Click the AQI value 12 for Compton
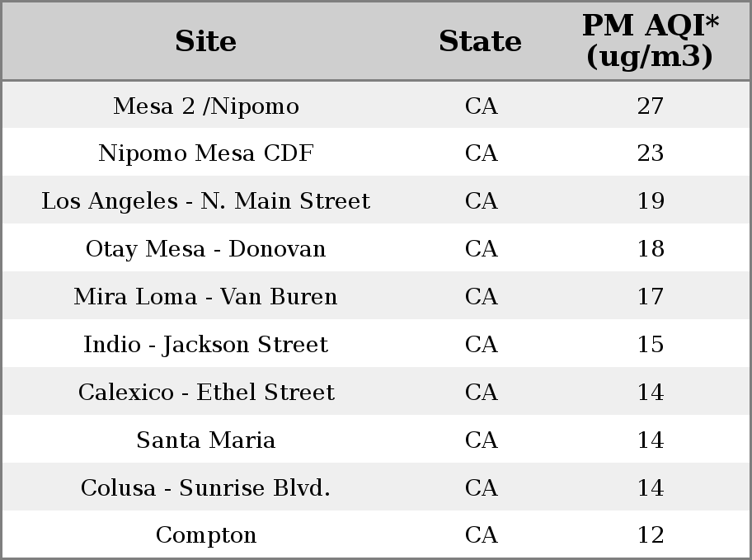Image resolution: width=752 pixels, height=560 pixels. click(x=651, y=534)
